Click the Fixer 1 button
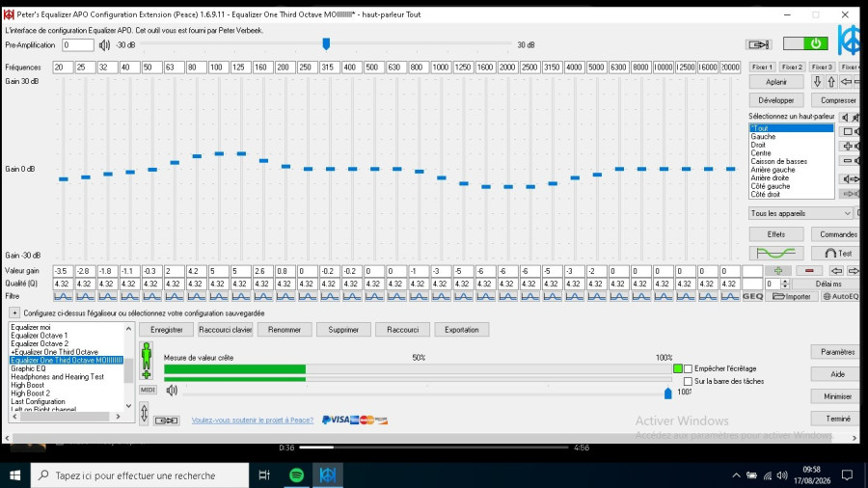 point(762,67)
